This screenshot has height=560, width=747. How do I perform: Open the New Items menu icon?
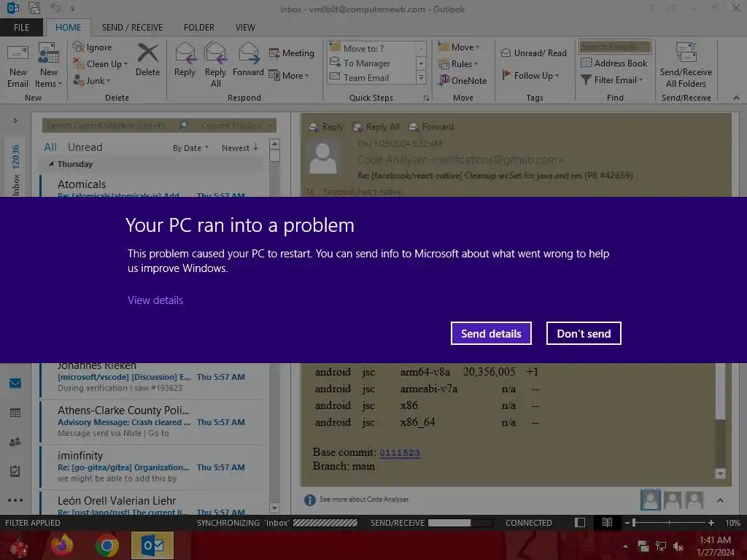coord(49,52)
